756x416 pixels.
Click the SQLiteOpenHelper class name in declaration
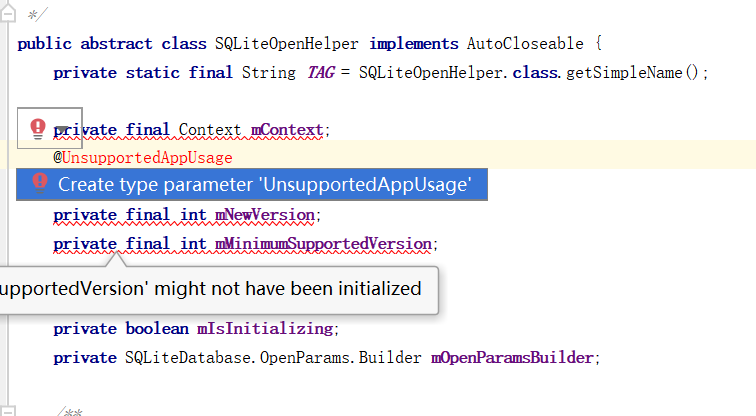pyautogui.click(x=286, y=44)
